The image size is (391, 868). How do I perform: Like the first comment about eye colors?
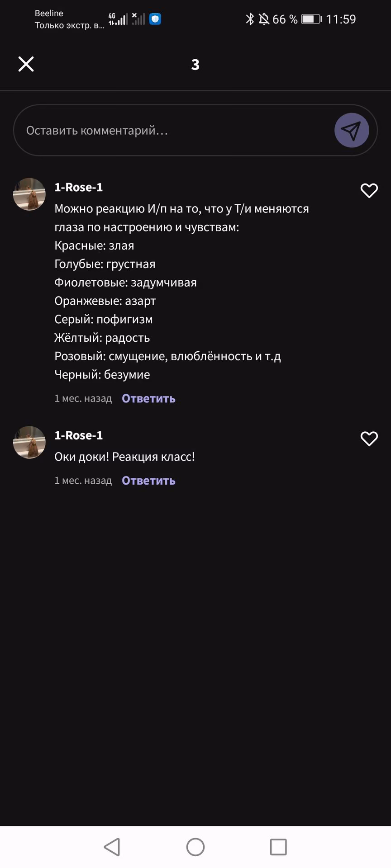(x=369, y=191)
